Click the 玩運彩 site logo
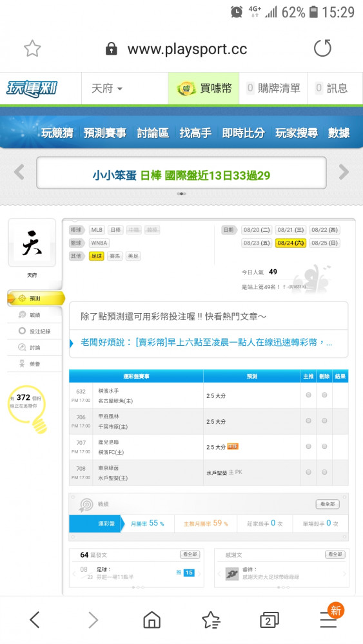The width and height of the screenshot is (363, 644). pos(31,88)
